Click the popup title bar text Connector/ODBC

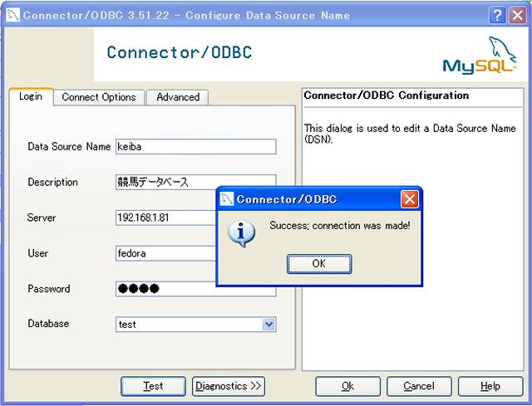[287, 199]
